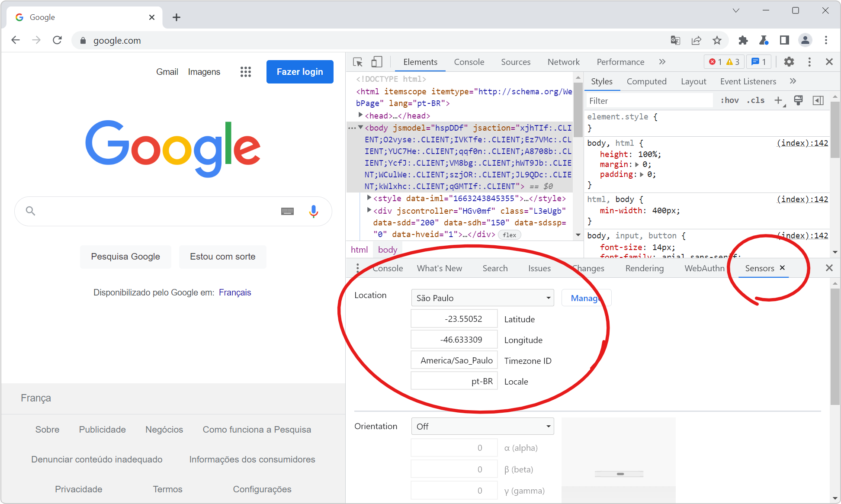Click the flex badge on div element

(509, 235)
